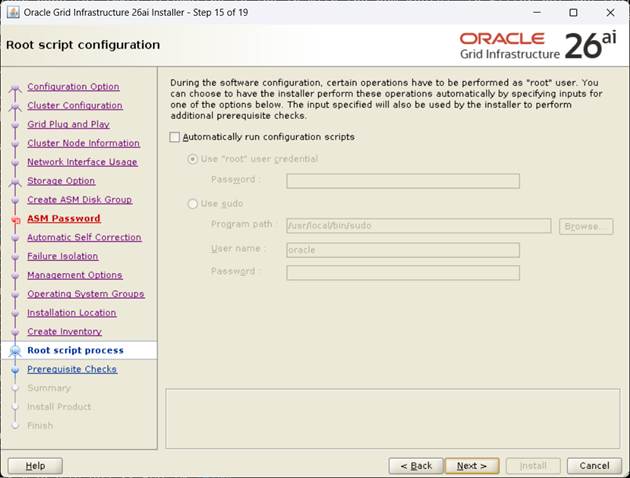Focus the sudo User name field

tap(403, 250)
